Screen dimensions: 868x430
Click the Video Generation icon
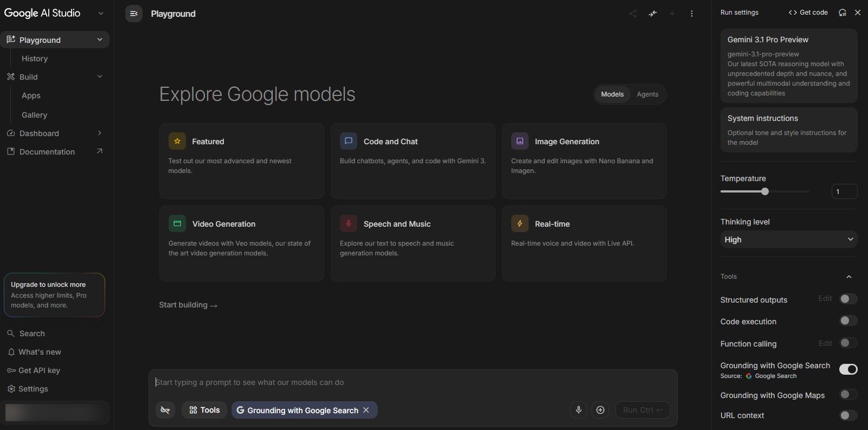tap(177, 223)
